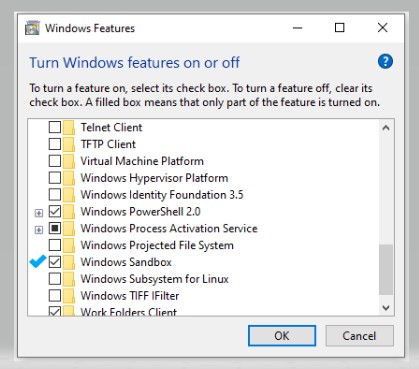Expand the Windows PowerShell 2.0 node
419x369 pixels.
coord(39,213)
